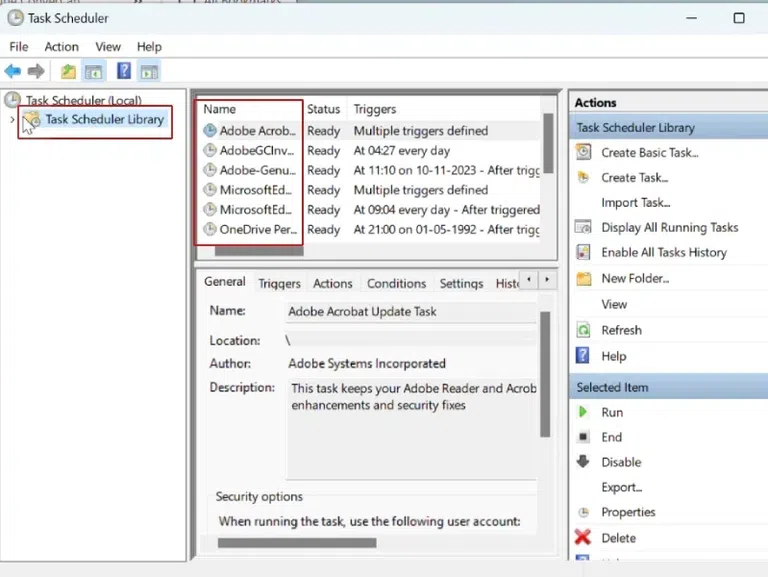Click Export... in Selected Item

621,487
